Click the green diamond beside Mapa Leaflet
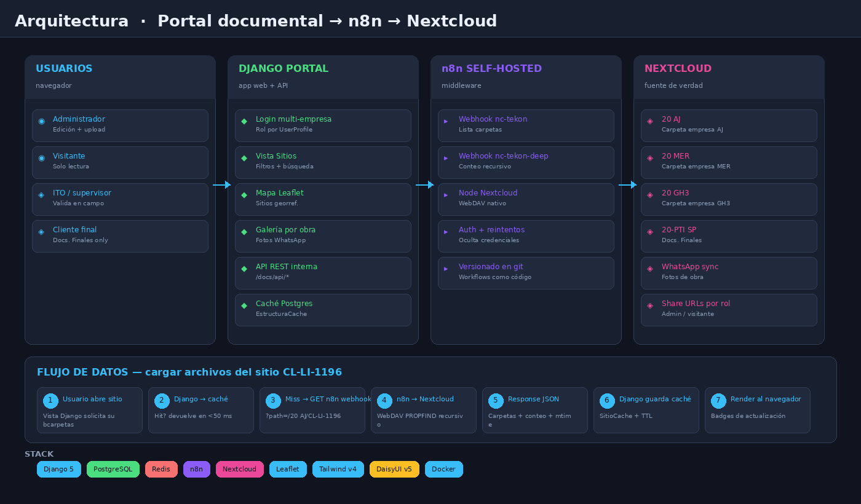The image size is (861, 504). [244, 195]
